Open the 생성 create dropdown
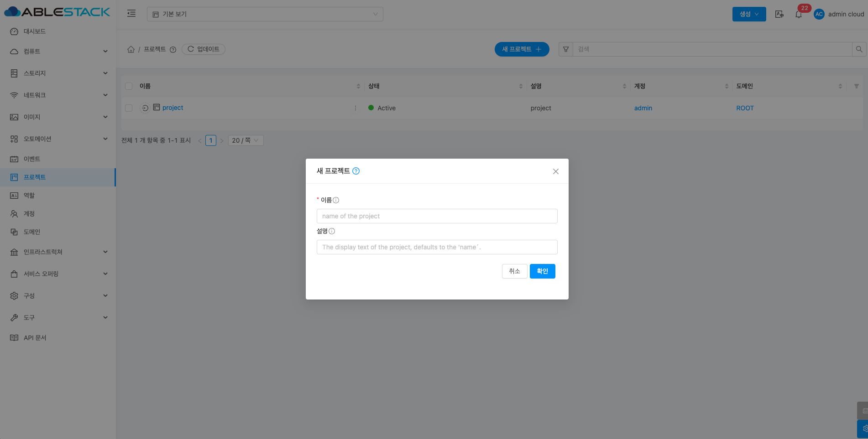This screenshot has width=868, height=439. [749, 14]
